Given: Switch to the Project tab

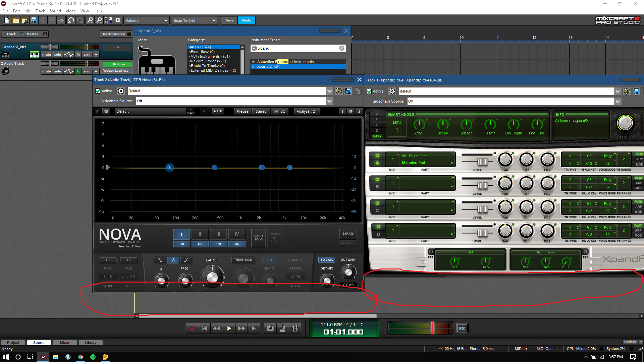Looking at the screenshot, I should point(13,343).
